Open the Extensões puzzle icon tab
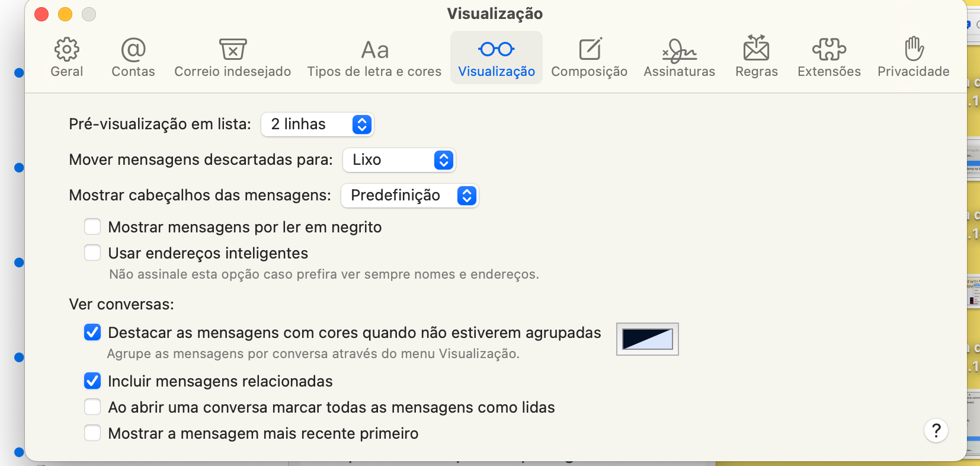980x466 pixels. tap(829, 49)
